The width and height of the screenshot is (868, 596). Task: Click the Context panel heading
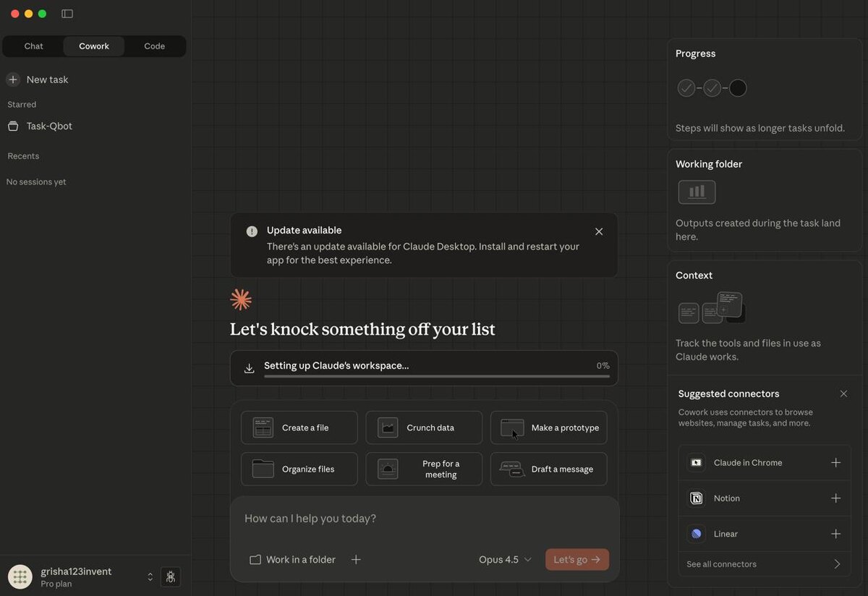(x=694, y=276)
